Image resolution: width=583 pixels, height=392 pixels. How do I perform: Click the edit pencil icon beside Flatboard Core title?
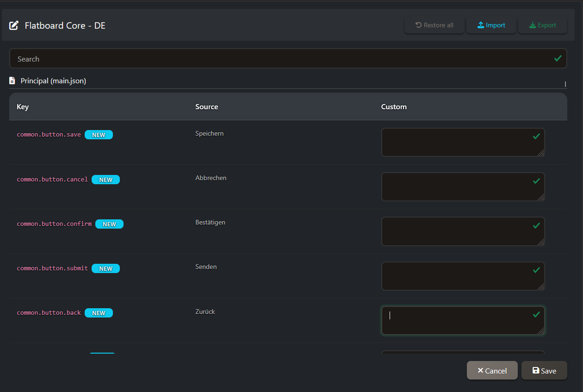[x=14, y=25]
